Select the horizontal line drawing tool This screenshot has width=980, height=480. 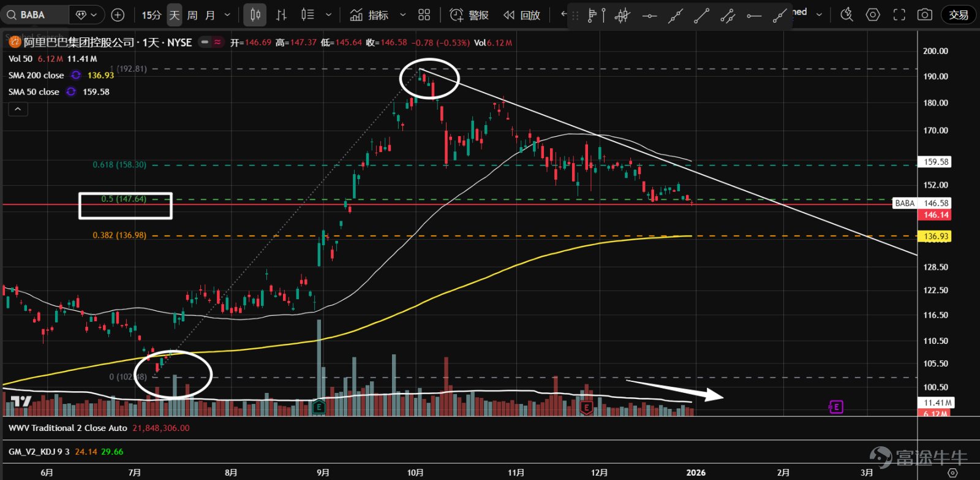(x=649, y=16)
